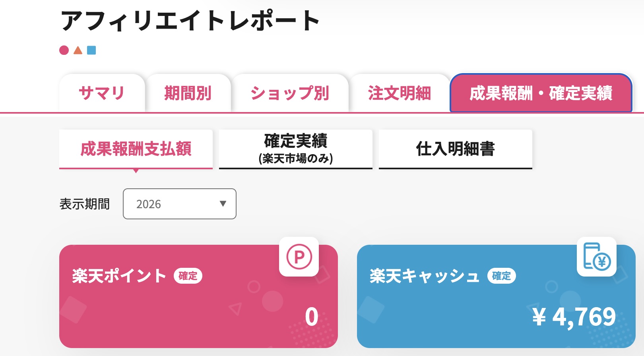Open the 期間別 tab
The height and width of the screenshot is (356, 644).
click(x=188, y=93)
